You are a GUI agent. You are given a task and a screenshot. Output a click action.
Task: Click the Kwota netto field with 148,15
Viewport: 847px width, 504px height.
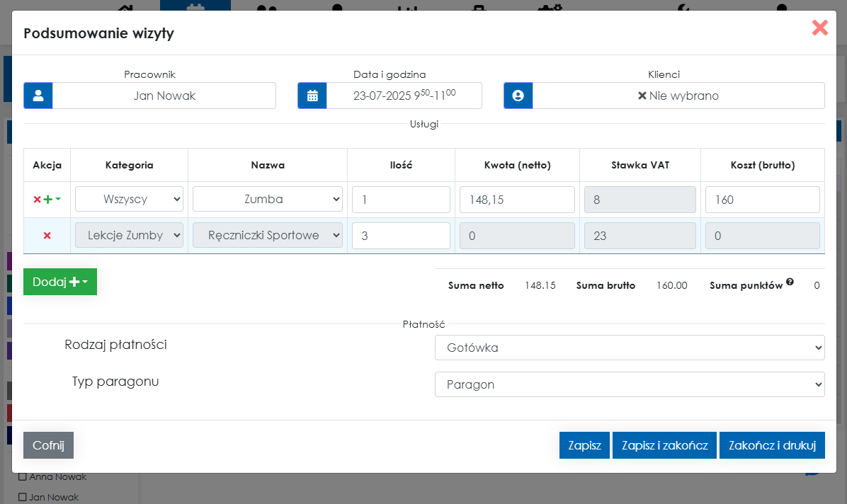click(x=517, y=200)
